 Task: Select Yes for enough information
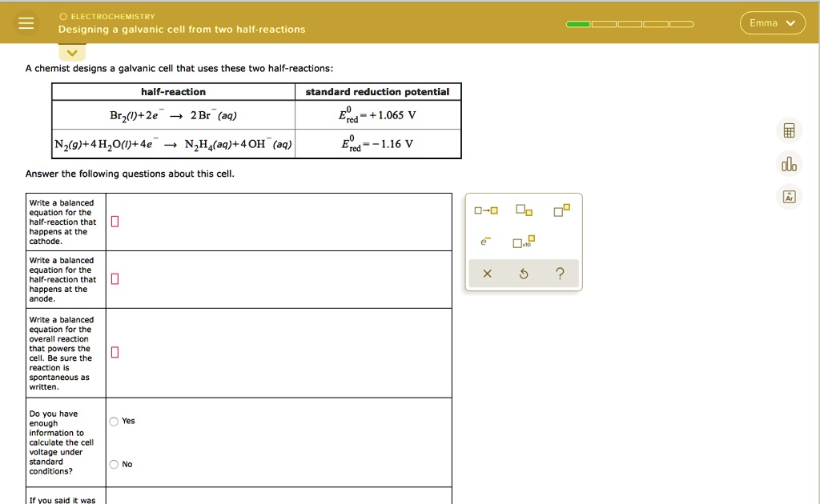coord(115,422)
